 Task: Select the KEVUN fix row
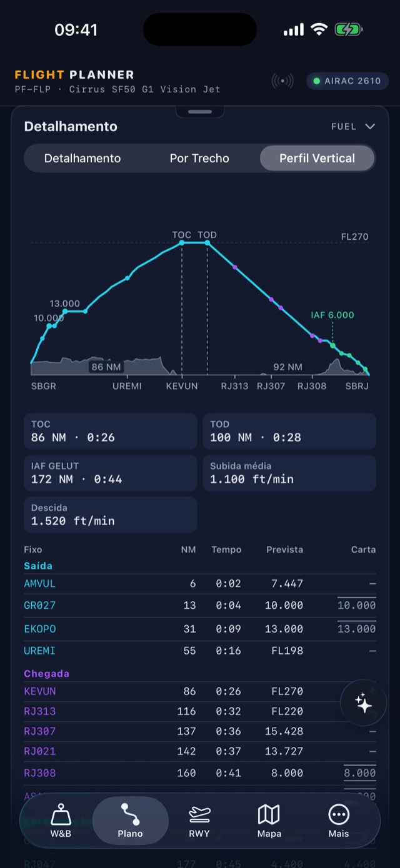coord(200,691)
